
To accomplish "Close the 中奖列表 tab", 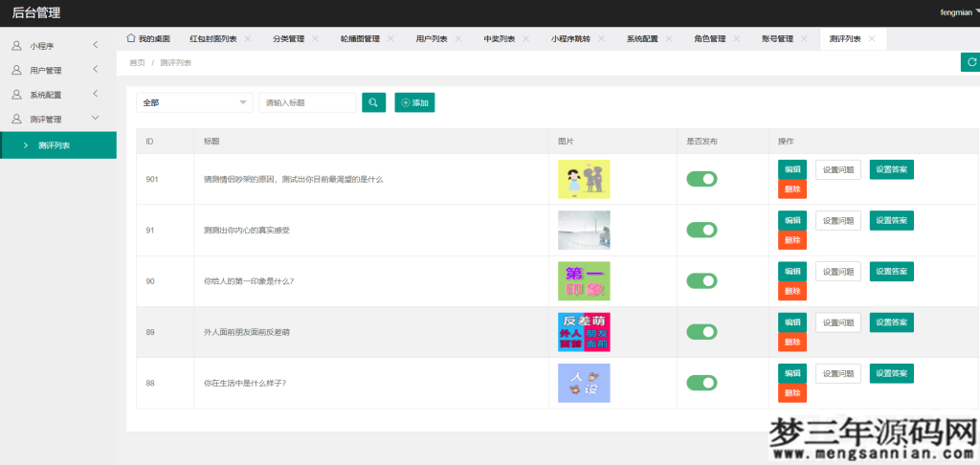I will pos(525,38).
